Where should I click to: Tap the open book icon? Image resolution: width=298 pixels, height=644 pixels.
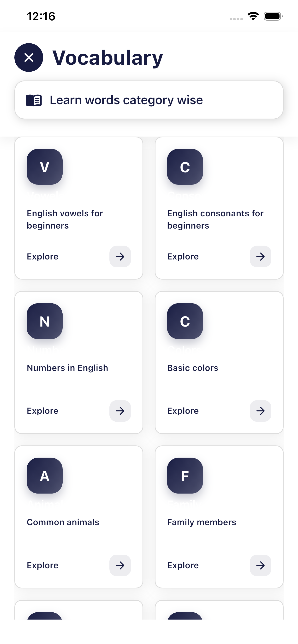point(34,100)
